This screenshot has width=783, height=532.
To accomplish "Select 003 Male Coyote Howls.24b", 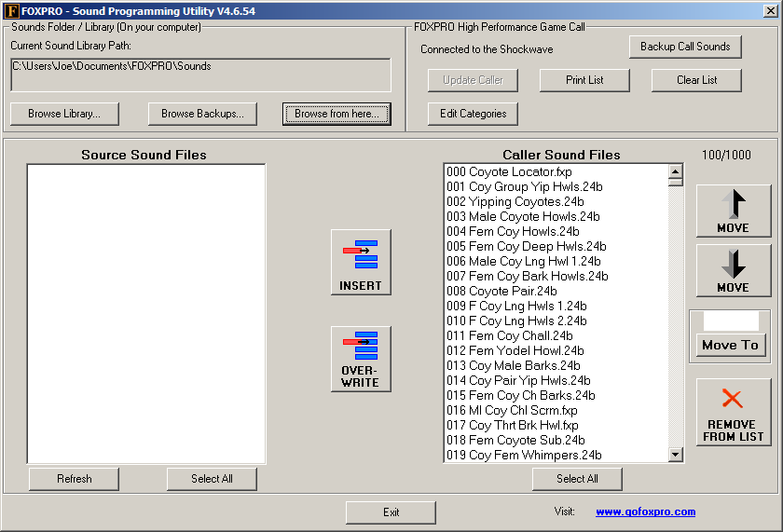I will coord(556,216).
